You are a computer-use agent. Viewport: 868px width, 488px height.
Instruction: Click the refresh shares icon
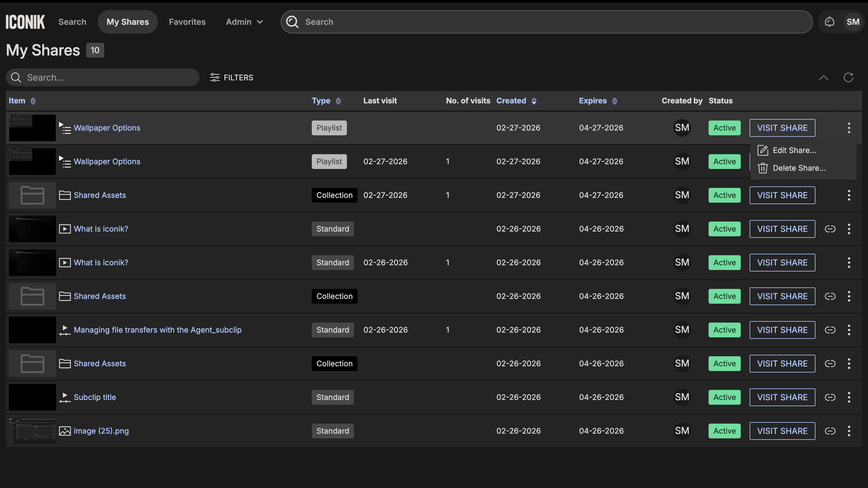coord(848,78)
